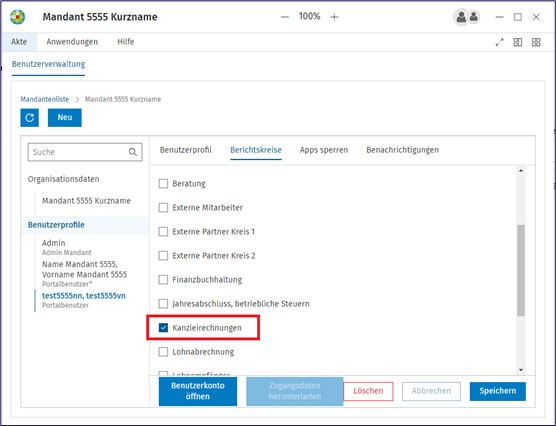Viewport: 556px width, 426px height.
Task: Check the Lohnabrechnung checkbox
Action: pos(163,352)
